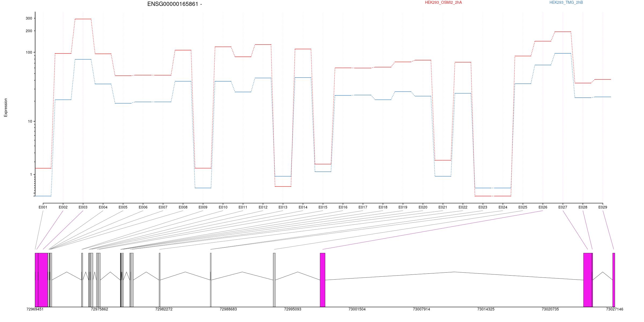Click genomic coordinate 72969451
The image size is (644, 322).
point(35,309)
